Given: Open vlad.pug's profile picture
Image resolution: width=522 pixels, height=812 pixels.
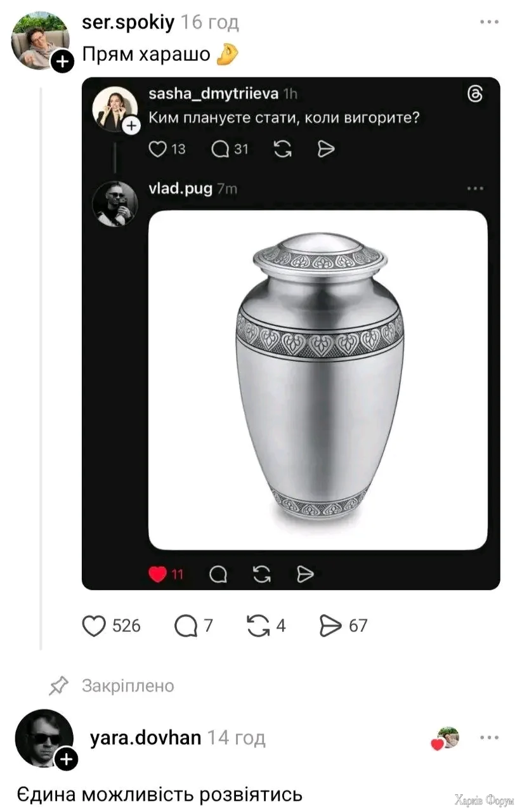Looking at the screenshot, I should pos(115,204).
